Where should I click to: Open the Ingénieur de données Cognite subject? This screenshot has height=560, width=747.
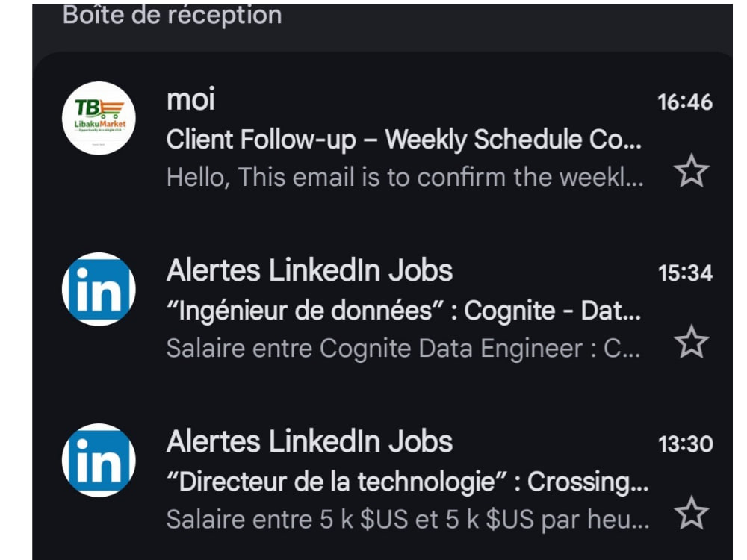(403, 311)
